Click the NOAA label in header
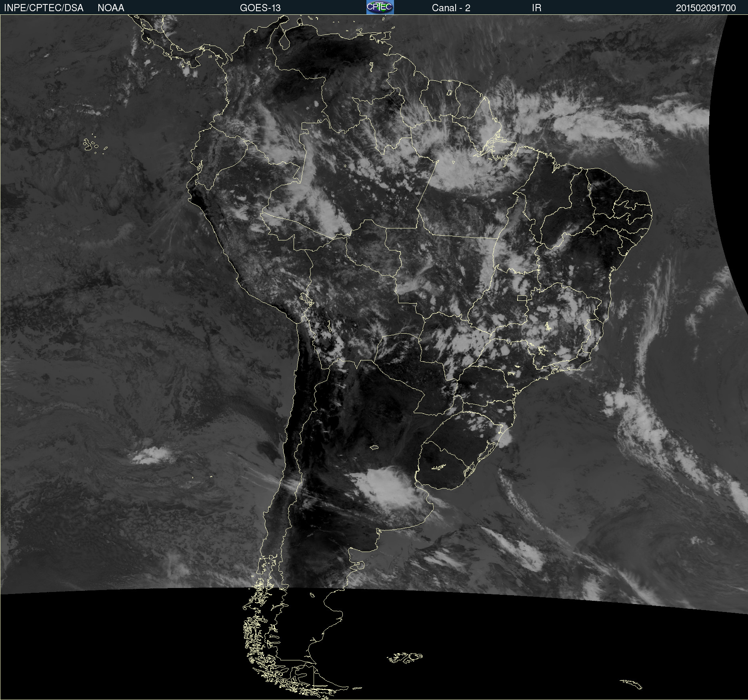This screenshot has height=700, width=748. tap(111, 8)
